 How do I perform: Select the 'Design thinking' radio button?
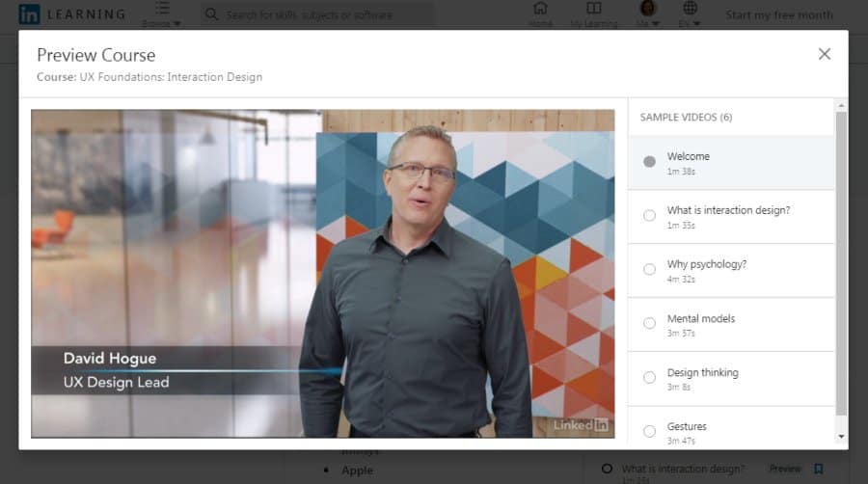[x=649, y=377]
